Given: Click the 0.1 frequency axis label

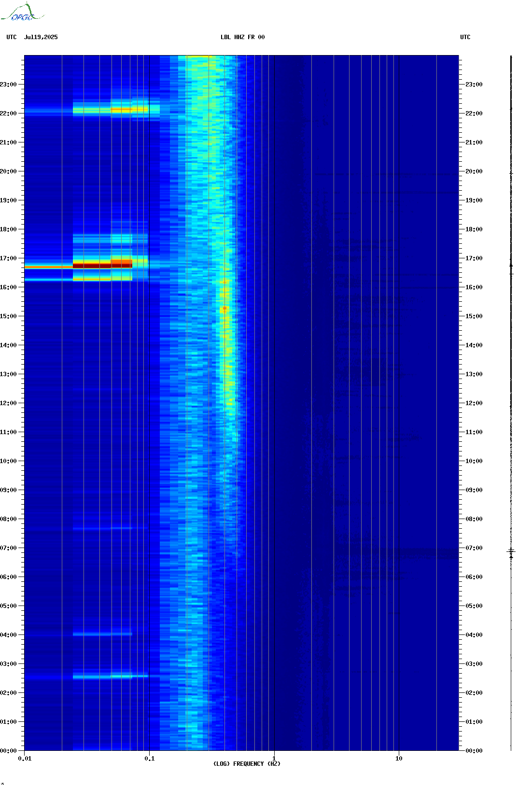Looking at the screenshot, I should coord(150,759).
